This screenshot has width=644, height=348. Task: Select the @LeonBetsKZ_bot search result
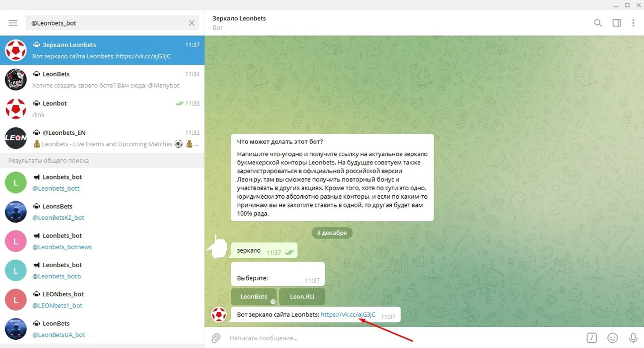pyautogui.click(x=102, y=212)
